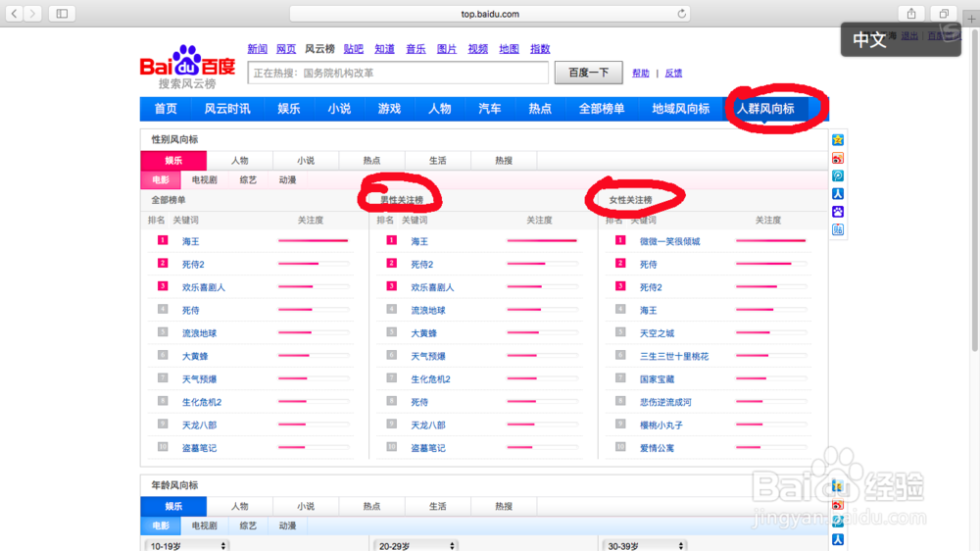The width and height of the screenshot is (980, 551).
Task: Open 微微一笑很倾城 in the female list
Action: 670,241
